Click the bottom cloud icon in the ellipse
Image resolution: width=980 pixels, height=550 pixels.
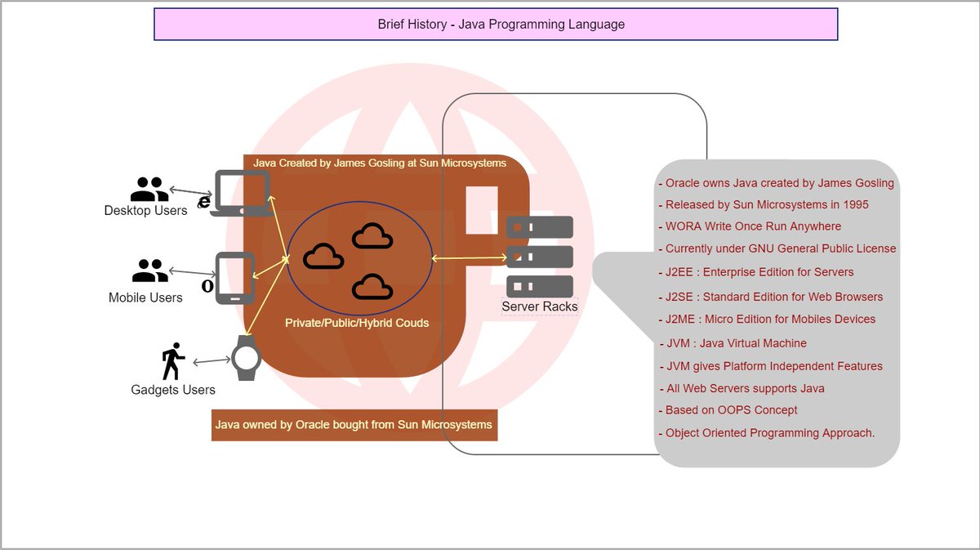click(372, 287)
